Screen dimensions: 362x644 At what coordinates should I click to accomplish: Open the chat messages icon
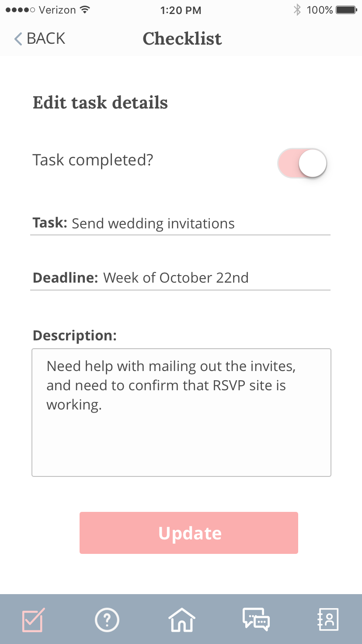[256, 619]
